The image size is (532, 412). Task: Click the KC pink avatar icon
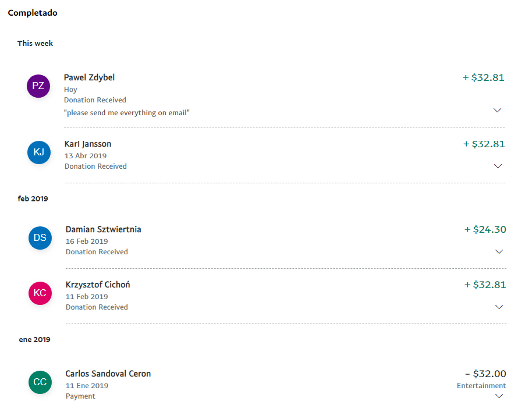point(40,293)
